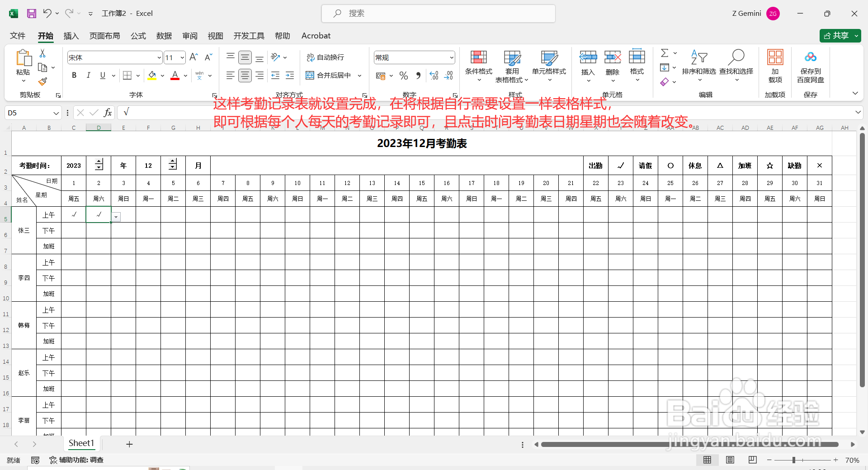Switch to the 插入 ribbon tab

click(71, 36)
